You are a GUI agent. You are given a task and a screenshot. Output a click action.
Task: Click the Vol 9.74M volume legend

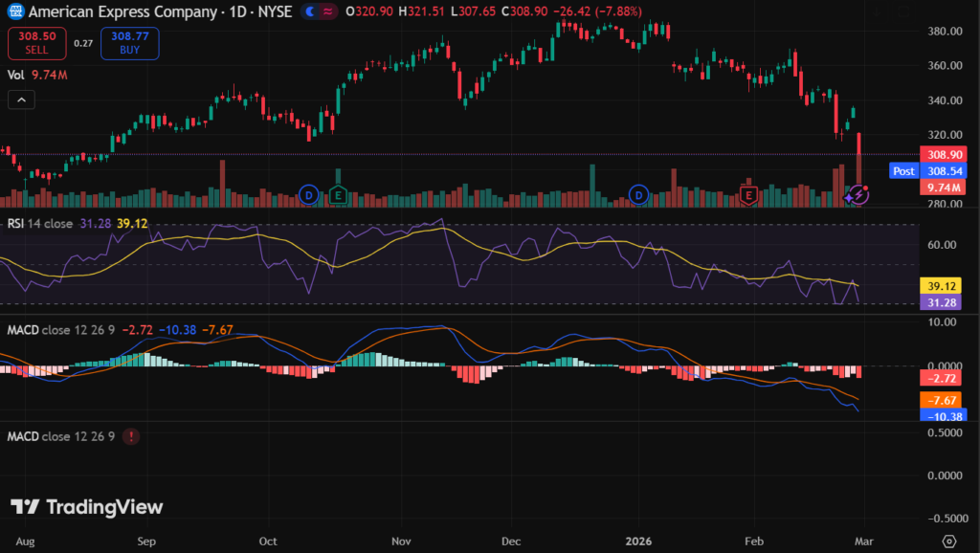[x=36, y=74]
